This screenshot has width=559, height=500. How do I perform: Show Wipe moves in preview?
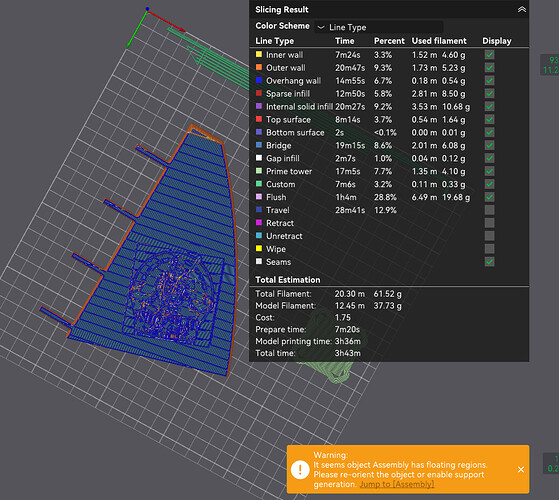489,249
